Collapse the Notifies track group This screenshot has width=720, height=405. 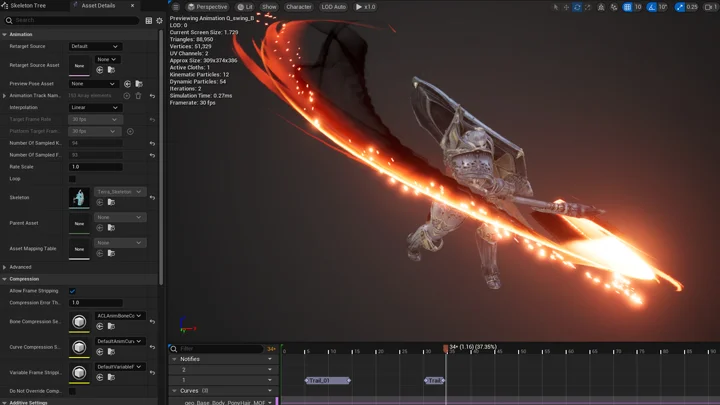pyautogui.click(x=174, y=359)
